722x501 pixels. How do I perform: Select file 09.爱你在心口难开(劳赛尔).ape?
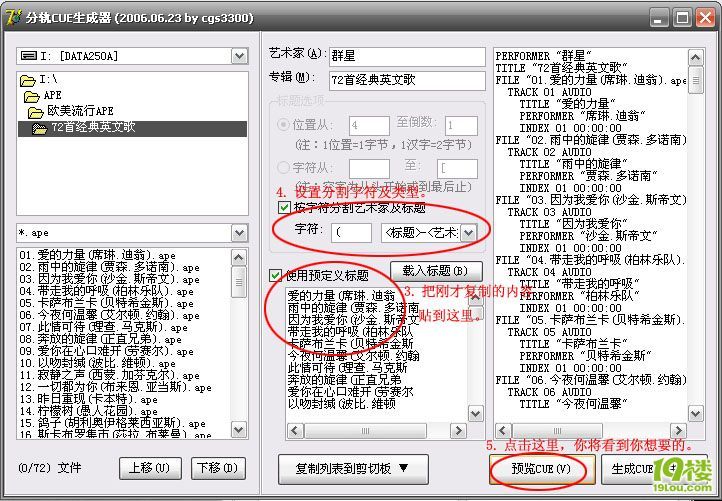pyautogui.click(x=106, y=351)
